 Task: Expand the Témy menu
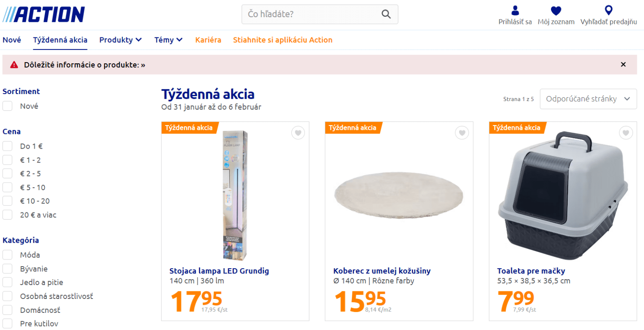tap(168, 39)
